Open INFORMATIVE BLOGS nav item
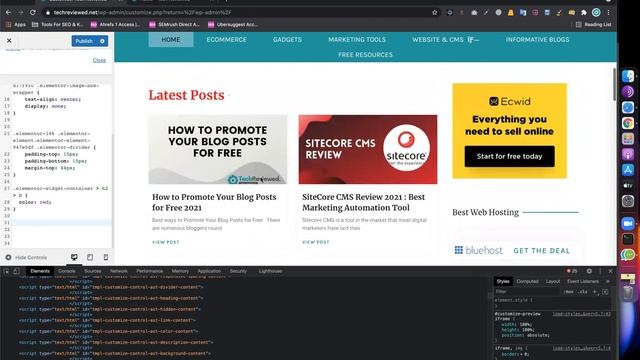The image size is (640, 360). tap(537, 40)
